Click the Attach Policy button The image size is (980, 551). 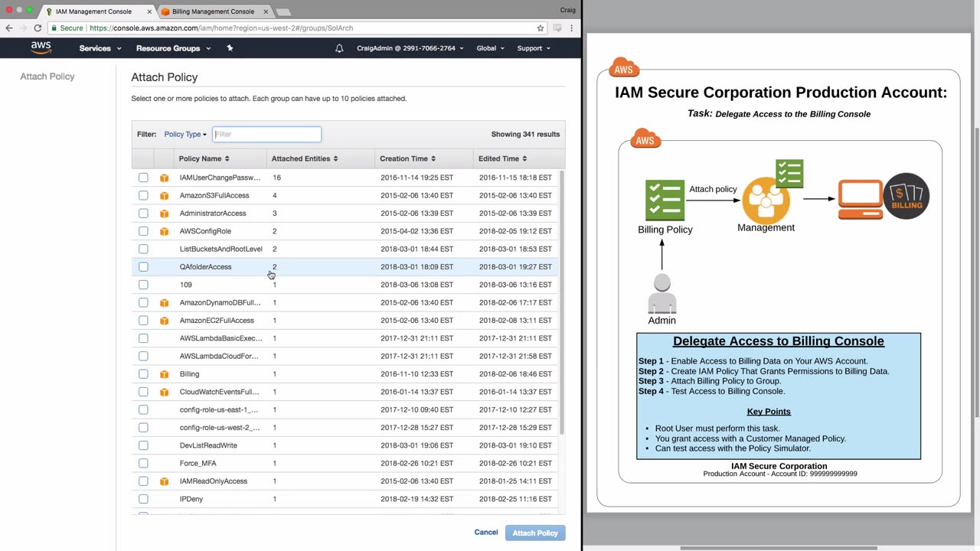(535, 533)
